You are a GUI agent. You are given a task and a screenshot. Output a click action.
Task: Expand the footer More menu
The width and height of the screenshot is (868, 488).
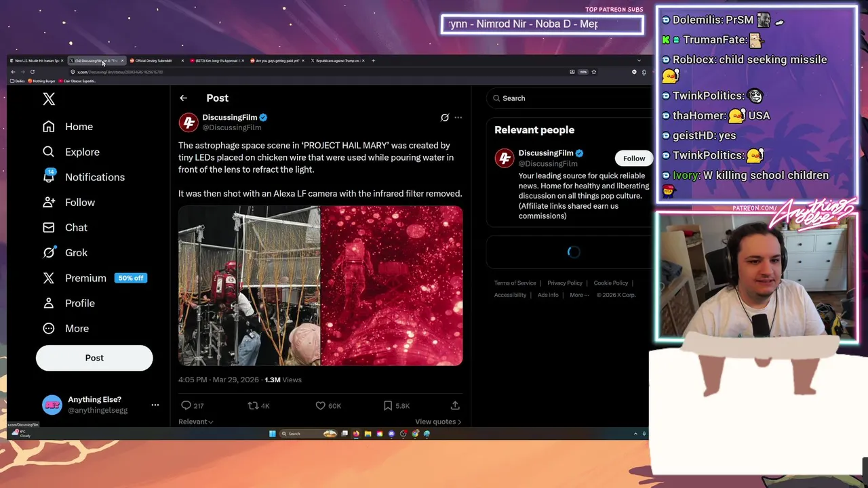point(579,295)
